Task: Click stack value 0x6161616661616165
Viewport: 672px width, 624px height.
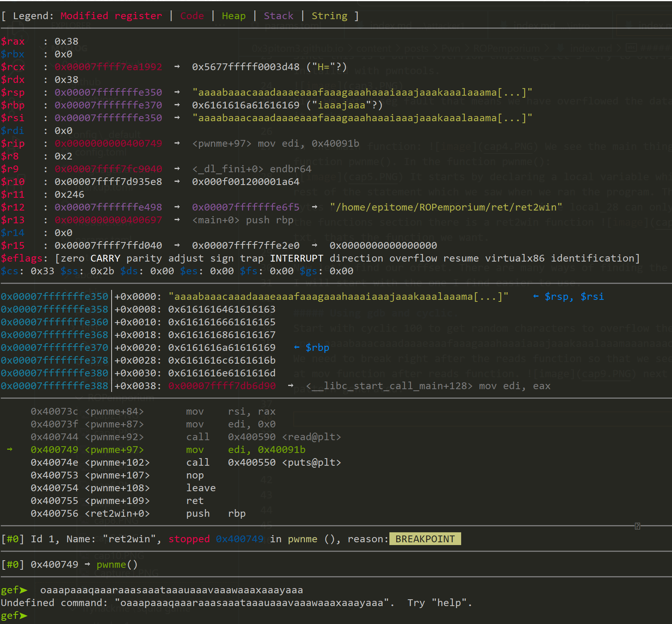Action: click(222, 322)
